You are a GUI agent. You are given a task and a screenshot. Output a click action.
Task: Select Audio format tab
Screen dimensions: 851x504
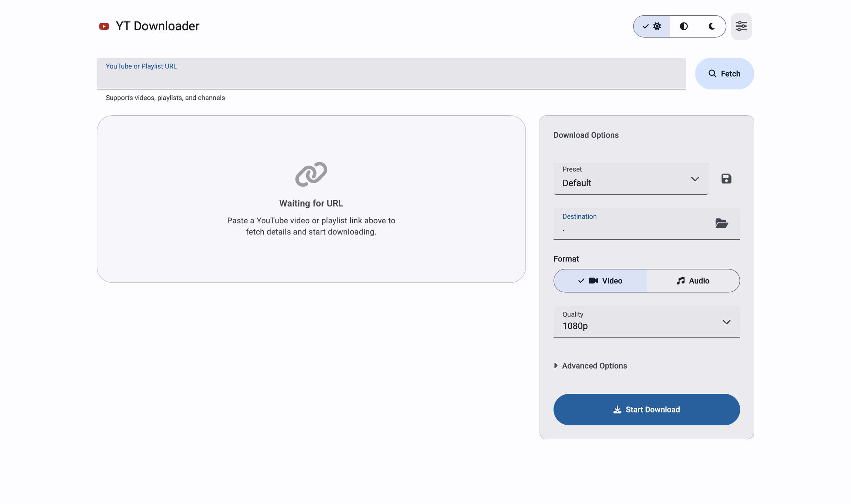coord(693,281)
